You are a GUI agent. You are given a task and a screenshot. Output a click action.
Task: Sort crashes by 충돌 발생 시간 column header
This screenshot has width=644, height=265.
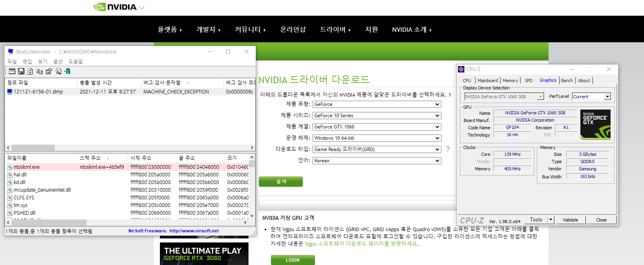(109, 83)
